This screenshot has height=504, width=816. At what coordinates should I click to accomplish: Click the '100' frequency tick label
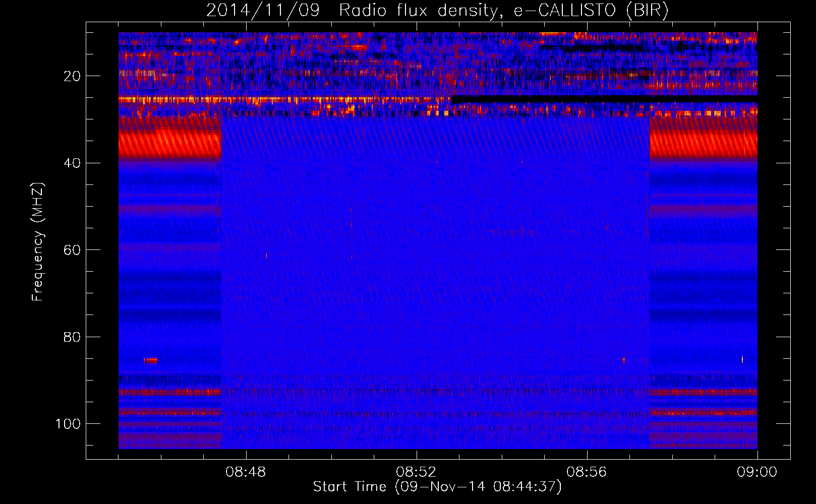(68, 424)
